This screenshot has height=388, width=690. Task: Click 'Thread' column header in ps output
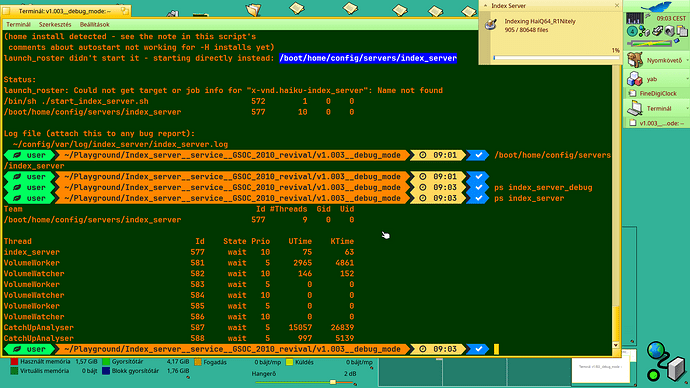18,242
